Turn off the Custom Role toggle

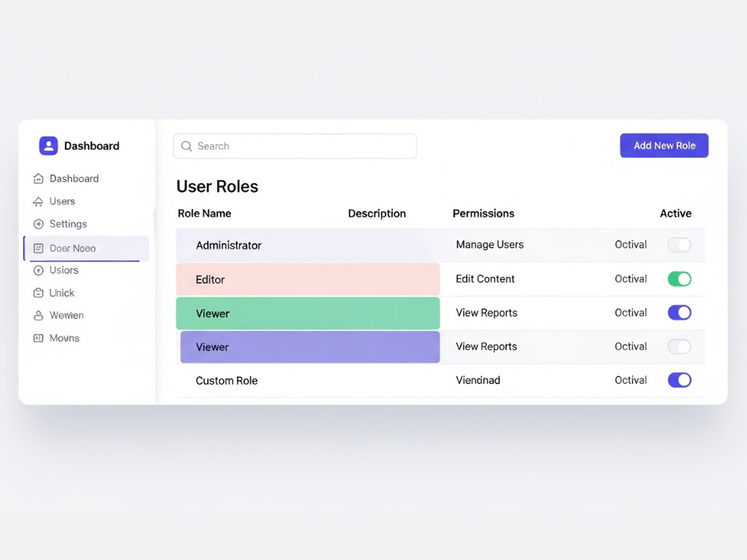click(679, 380)
